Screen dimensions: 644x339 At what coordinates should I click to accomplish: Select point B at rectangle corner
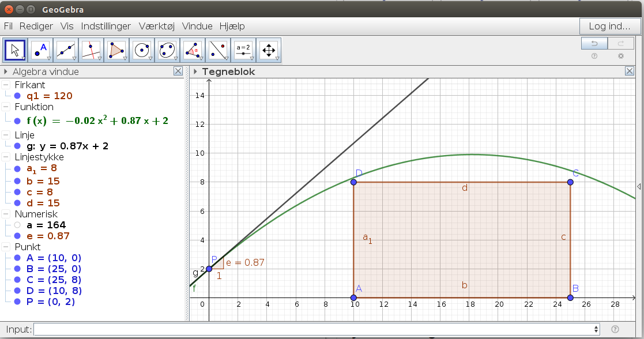pyautogui.click(x=570, y=297)
